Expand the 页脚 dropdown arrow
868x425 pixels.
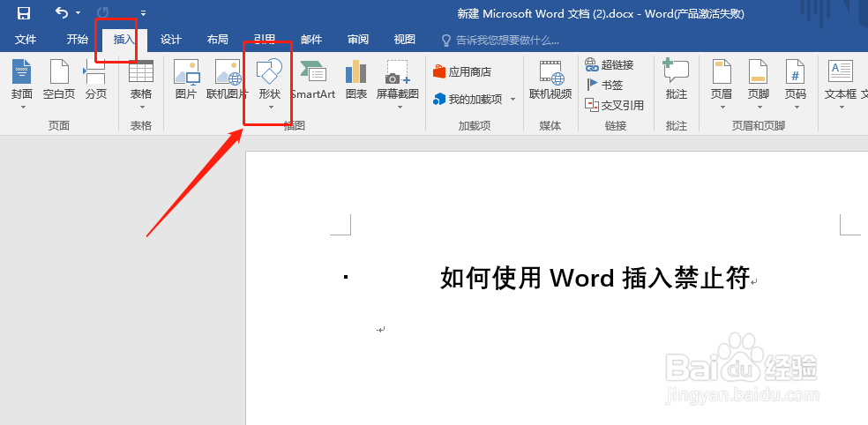click(759, 107)
